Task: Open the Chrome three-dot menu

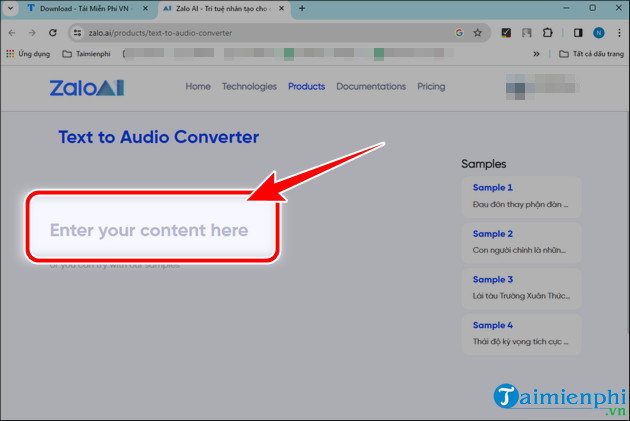Action: point(619,33)
